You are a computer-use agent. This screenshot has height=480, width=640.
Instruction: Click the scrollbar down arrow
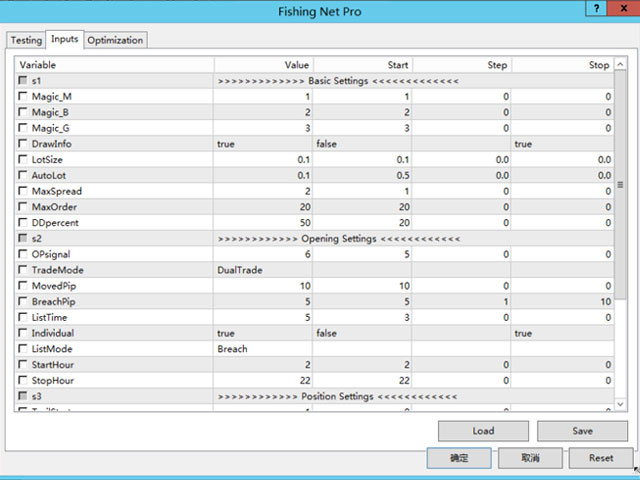[620, 404]
